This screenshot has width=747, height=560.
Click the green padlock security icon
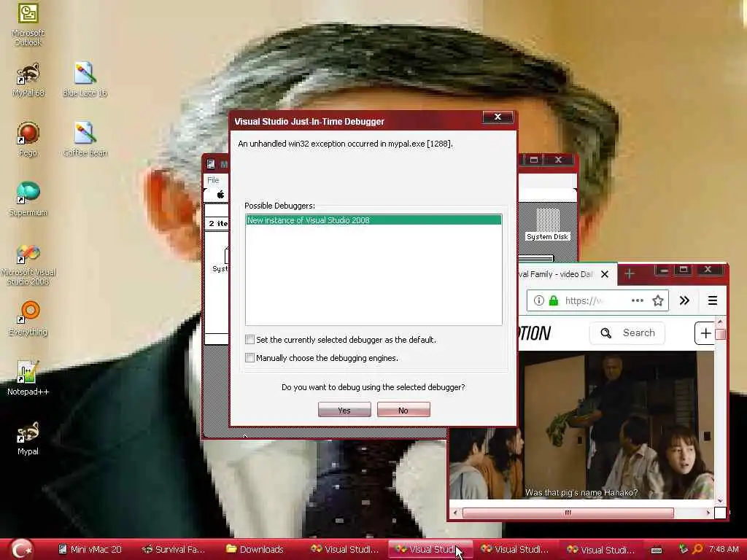pyautogui.click(x=553, y=300)
